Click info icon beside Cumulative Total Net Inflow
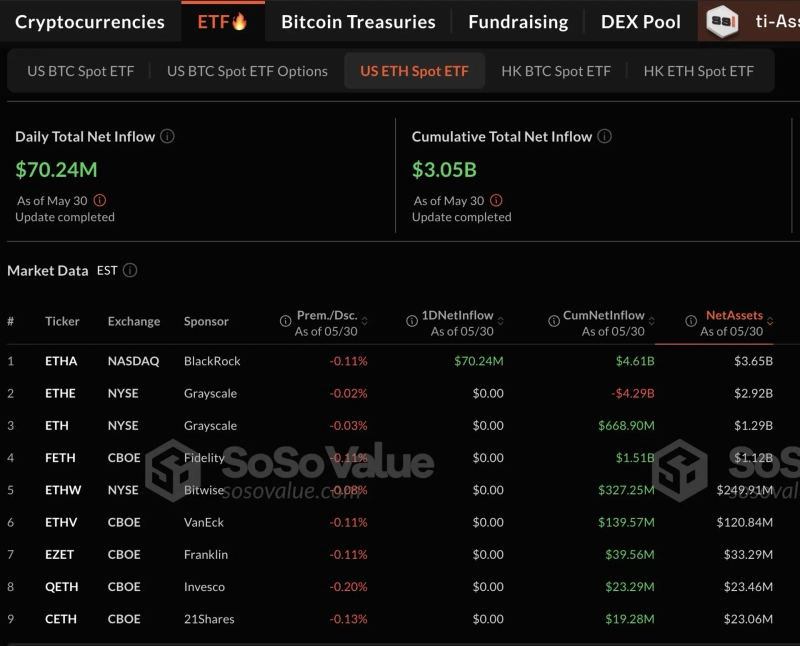800x646 pixels. click(x=604, y=136)
